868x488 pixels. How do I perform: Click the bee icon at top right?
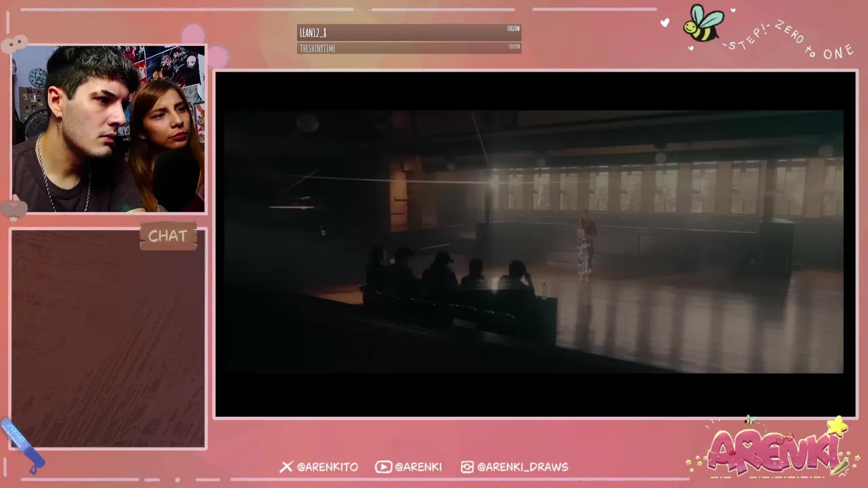tap(704, 24)
